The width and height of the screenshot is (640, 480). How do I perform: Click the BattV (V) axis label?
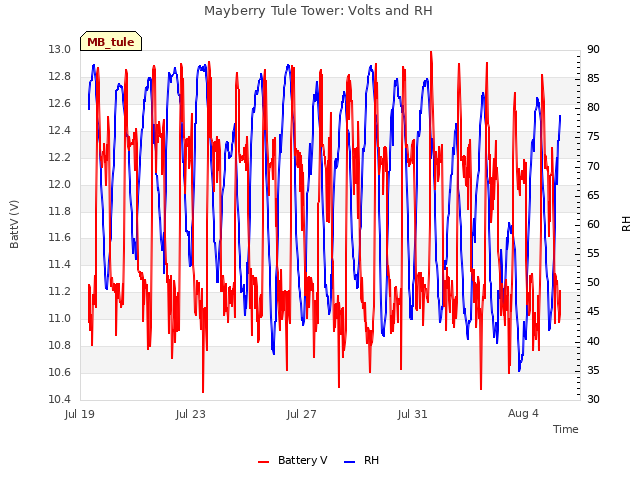14,224
